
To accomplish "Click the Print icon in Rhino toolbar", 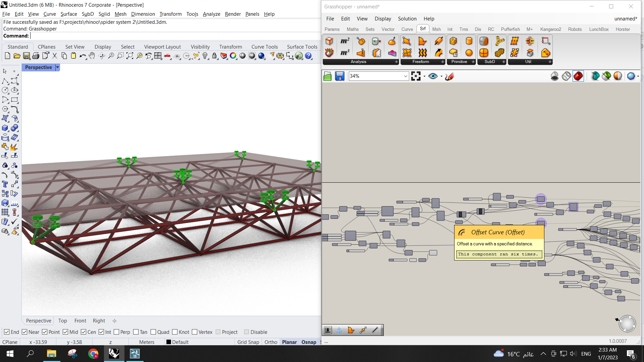I will pyautogui.click(x=36, y=56).
